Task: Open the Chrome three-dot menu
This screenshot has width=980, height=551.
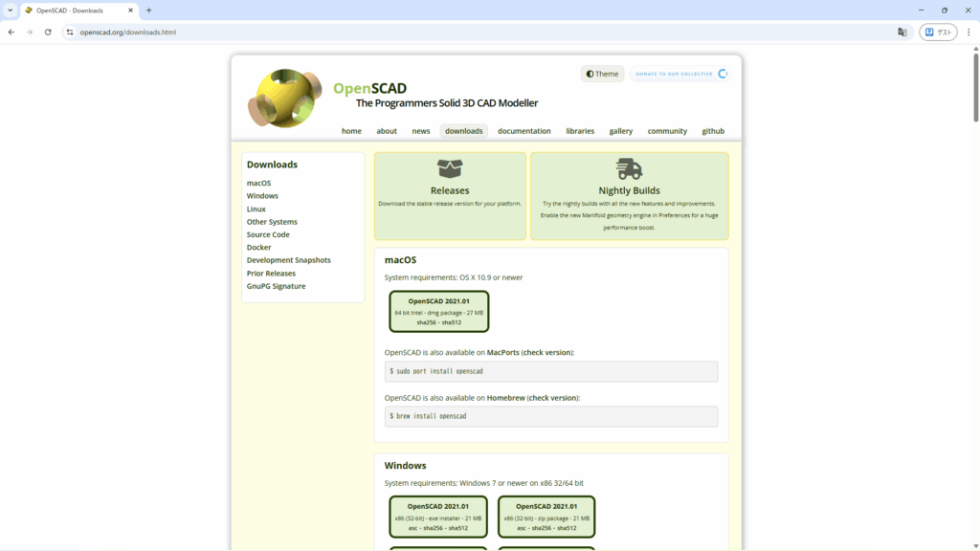Action: (x=969, y=32)
